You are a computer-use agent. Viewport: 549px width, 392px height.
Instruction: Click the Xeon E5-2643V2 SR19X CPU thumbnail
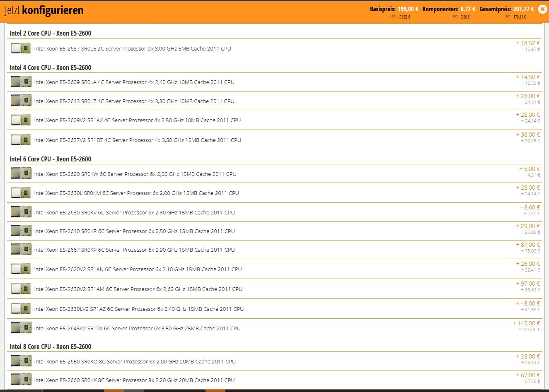pos(21,328)
